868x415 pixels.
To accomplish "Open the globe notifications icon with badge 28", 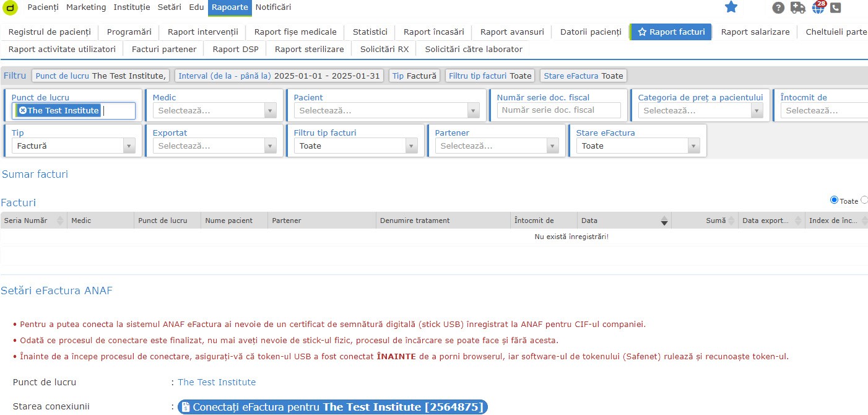I will [818, 7].
